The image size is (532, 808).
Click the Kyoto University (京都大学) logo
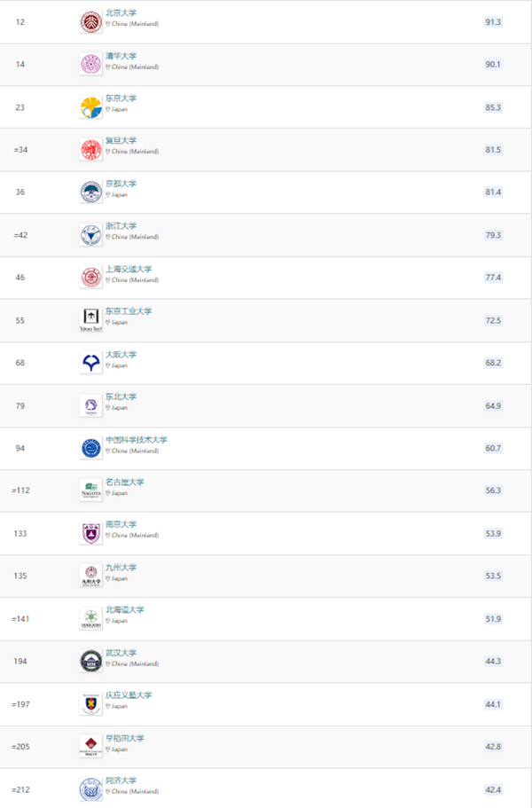91,192
